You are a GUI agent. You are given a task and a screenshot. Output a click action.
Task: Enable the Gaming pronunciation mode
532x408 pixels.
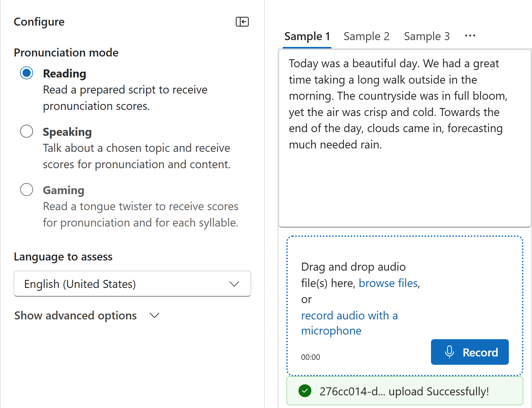click(x=27, y=189)
